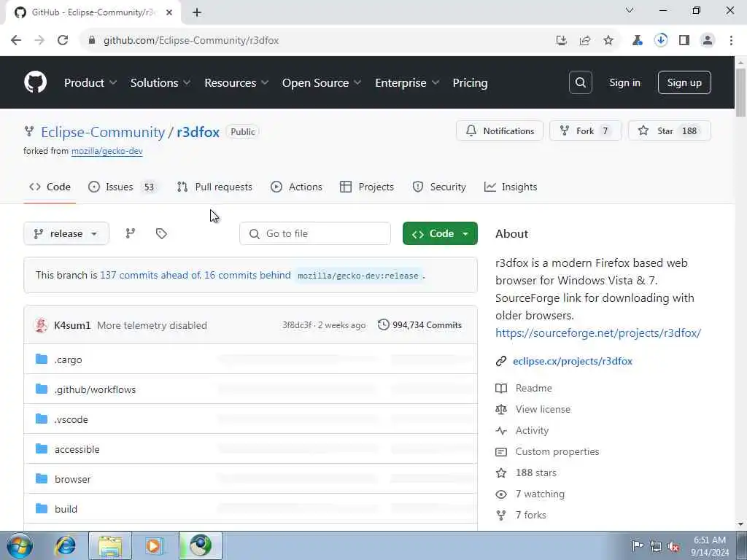
Task: Open media player taskbar icon
Action: point(155,545)
